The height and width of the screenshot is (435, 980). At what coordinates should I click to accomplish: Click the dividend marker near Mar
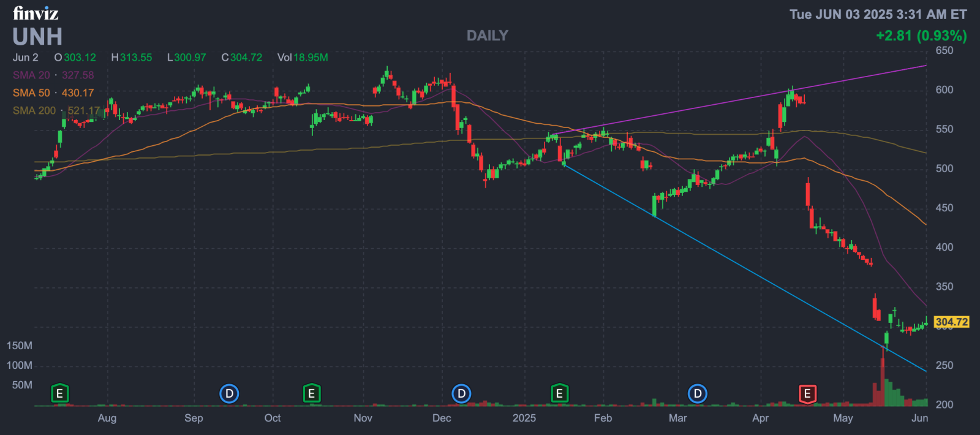[x=698, y=393]
